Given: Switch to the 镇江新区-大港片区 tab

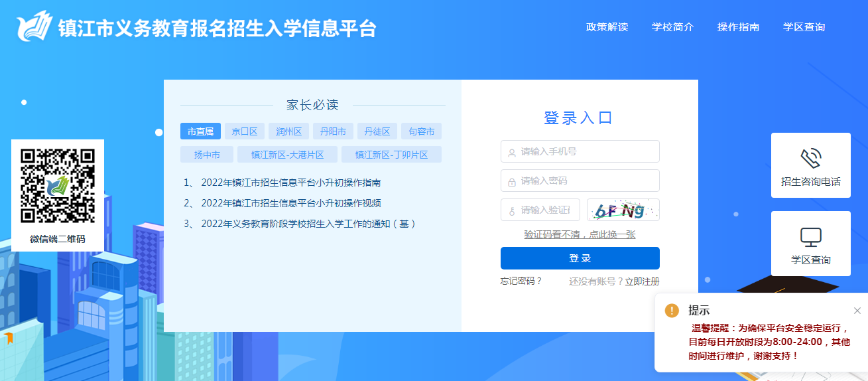Looking at the screenshot, I should 287,155.
